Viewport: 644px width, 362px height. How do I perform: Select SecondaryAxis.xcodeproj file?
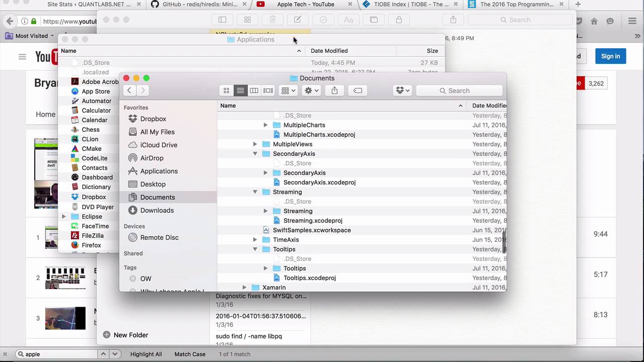click(319, 183)
